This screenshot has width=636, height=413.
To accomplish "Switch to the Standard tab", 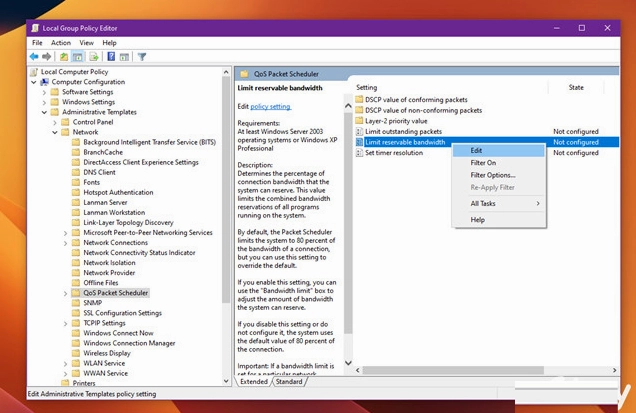I will coord(289,382).
